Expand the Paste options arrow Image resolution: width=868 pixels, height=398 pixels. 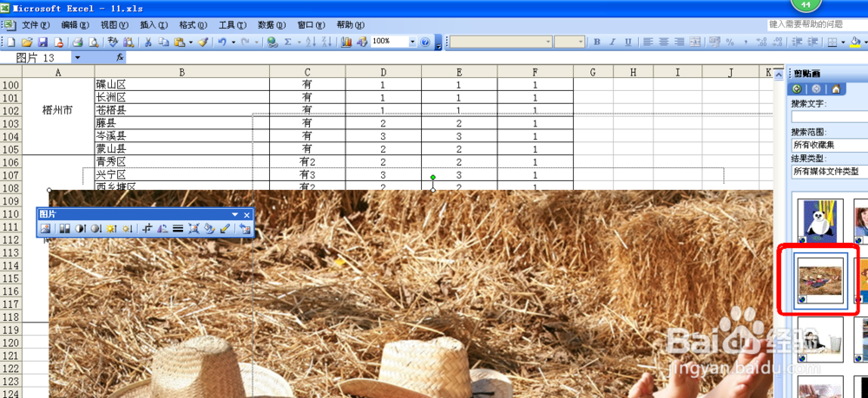click(x=190, y=42)
